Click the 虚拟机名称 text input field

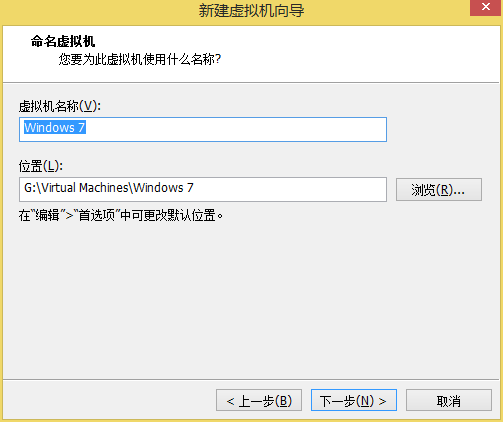(x=203, y=129)
